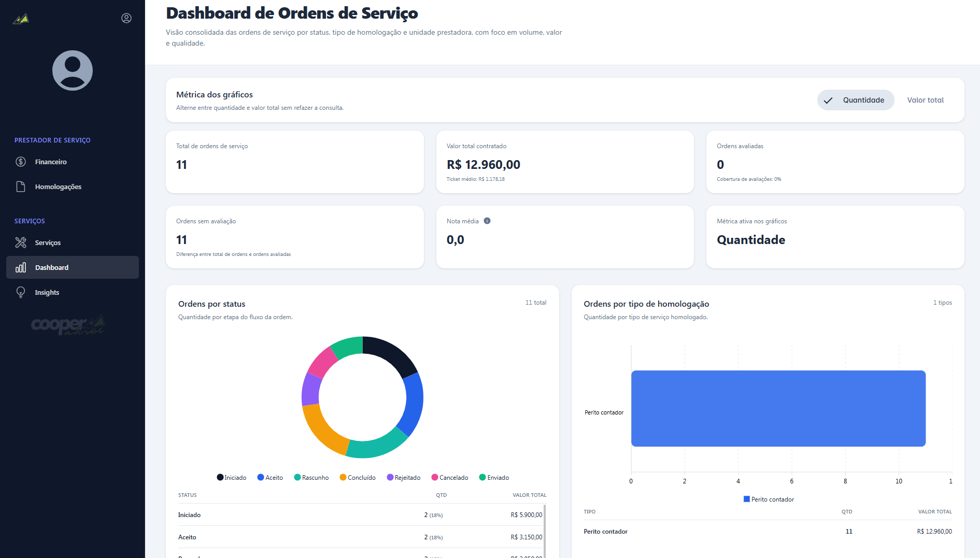Switch charts to Valor total
The image size is (980, 558).
point(925,100)
